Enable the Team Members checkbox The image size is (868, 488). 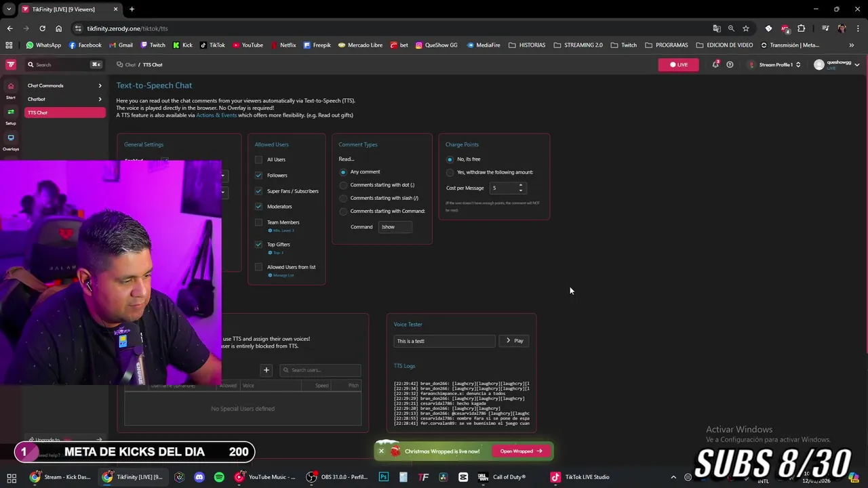[258, 222]
